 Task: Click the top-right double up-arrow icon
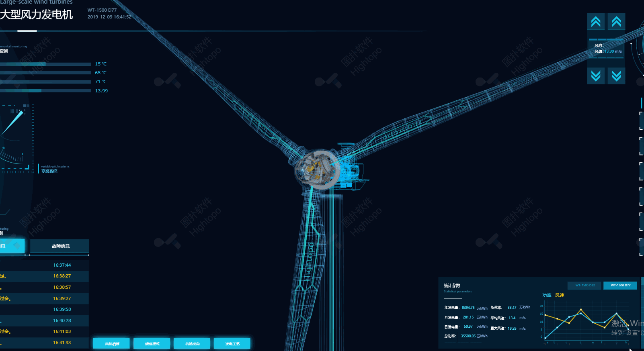click(x=616, y=22)
